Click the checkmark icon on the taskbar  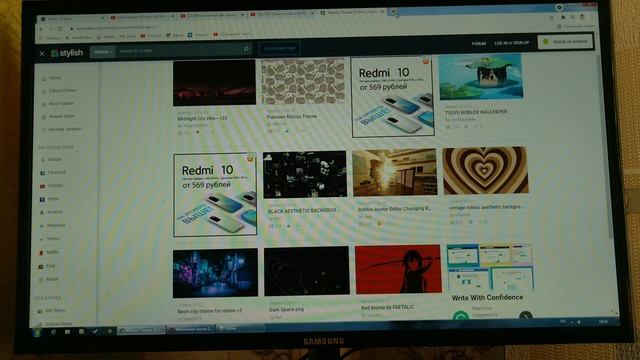coord(95,331)
